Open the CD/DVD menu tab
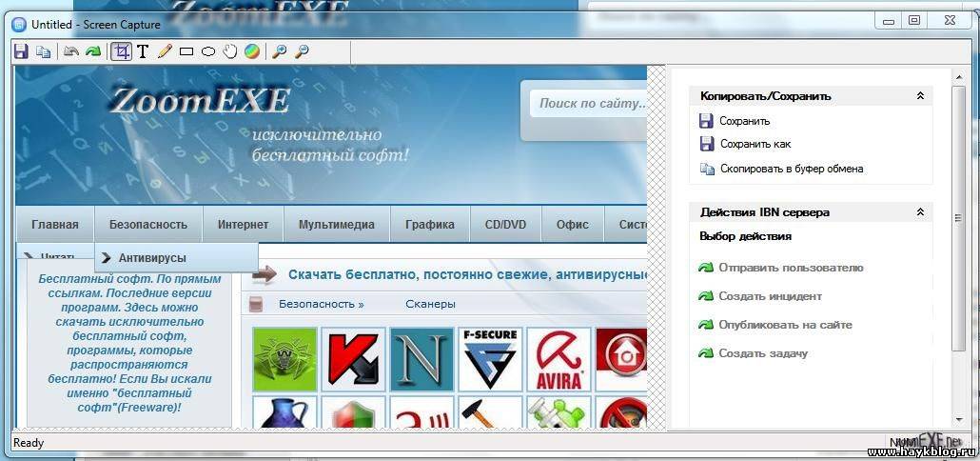 (505, 225)
